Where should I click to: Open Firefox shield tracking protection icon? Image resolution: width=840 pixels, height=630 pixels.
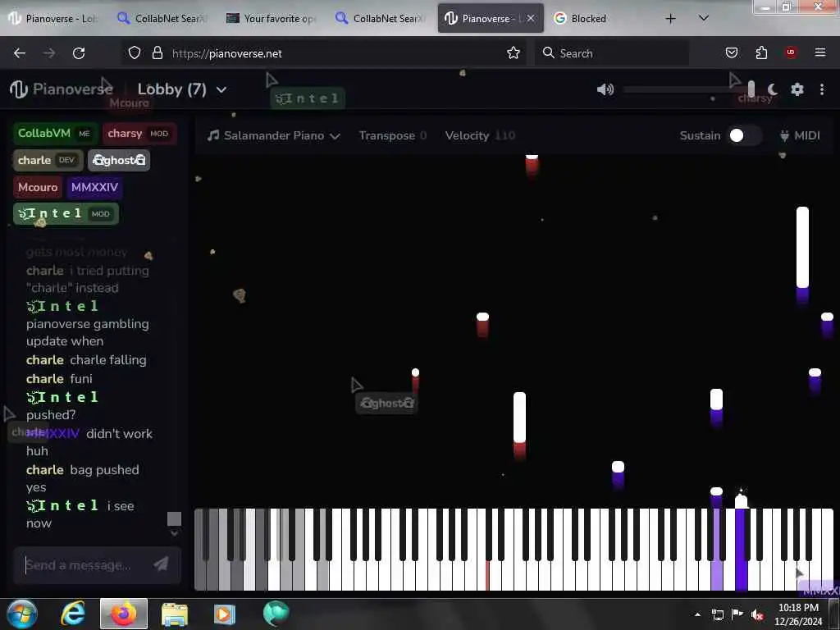pyautogui.click(x=135, y=53)
